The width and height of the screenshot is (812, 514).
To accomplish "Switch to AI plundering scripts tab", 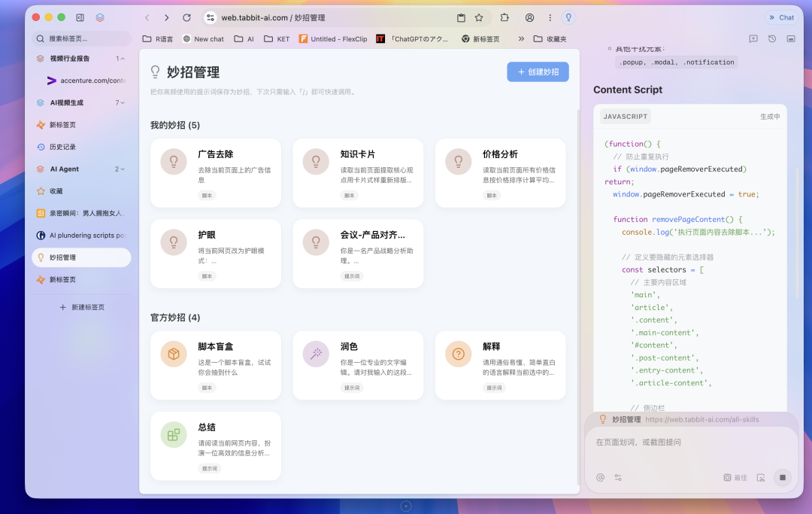I will point(81,236).
